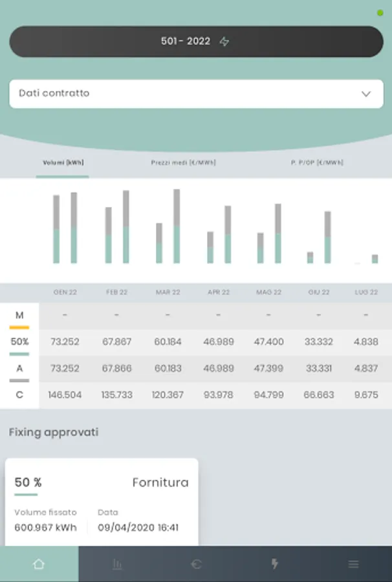Open the 50 % Fornitura fixing card
Screen dimensions: 392x582
point(102,502)
